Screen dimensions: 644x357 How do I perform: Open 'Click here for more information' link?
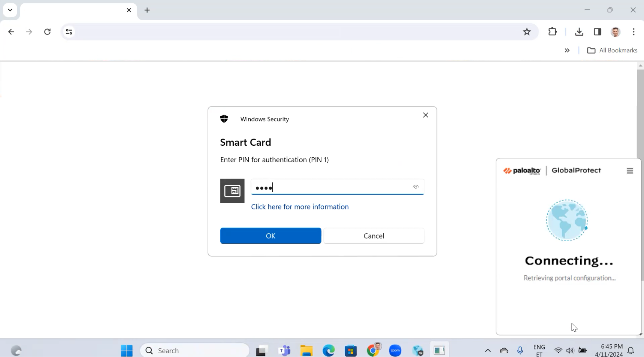click(300, 207)
